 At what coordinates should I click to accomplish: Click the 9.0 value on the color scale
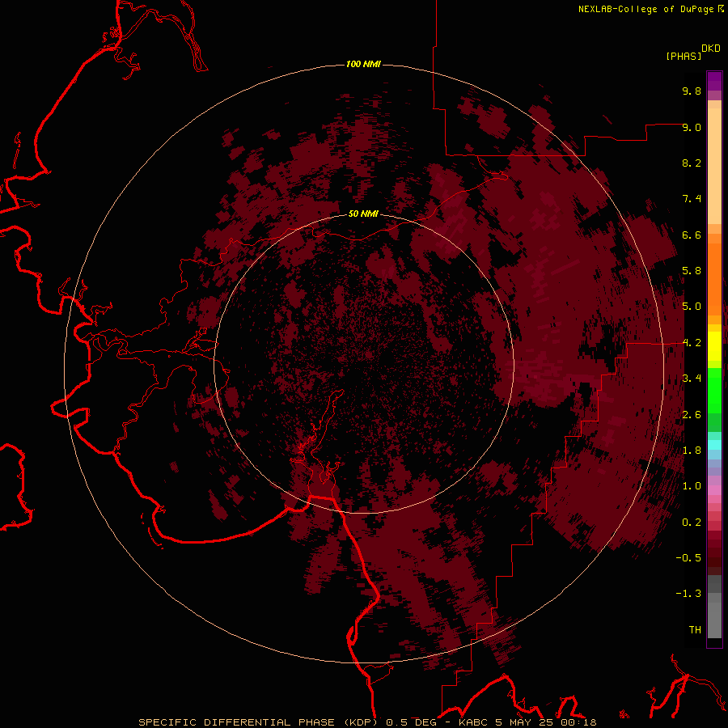click(692, 127)
